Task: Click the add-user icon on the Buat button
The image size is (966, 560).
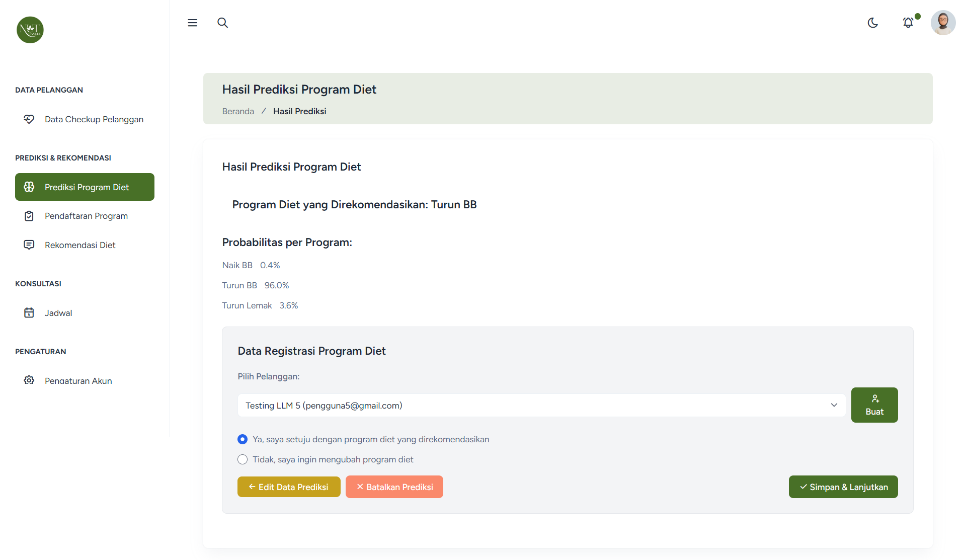Action: pos(875,398)
